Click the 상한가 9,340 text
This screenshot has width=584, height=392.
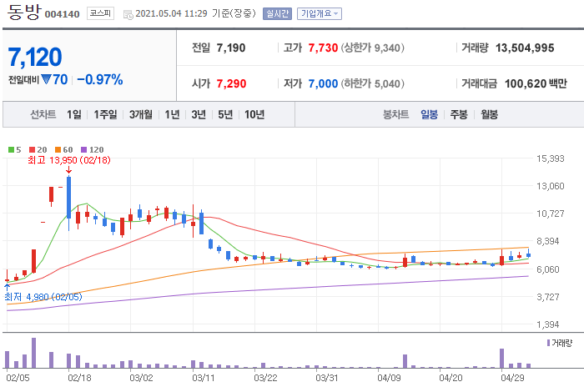372,48
